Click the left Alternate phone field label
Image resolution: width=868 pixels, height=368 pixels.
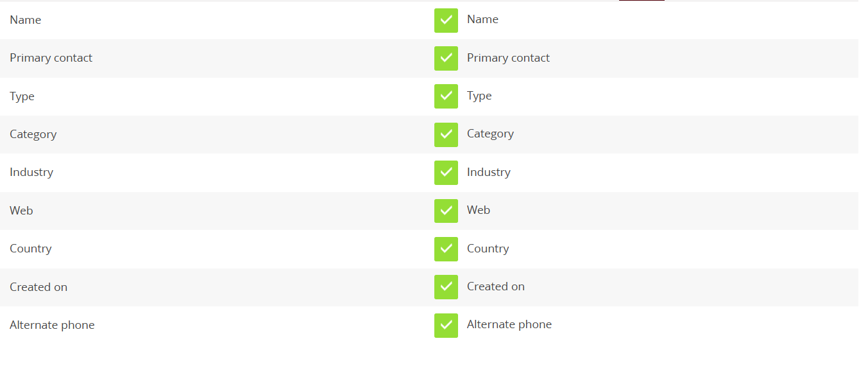[52, 325]
